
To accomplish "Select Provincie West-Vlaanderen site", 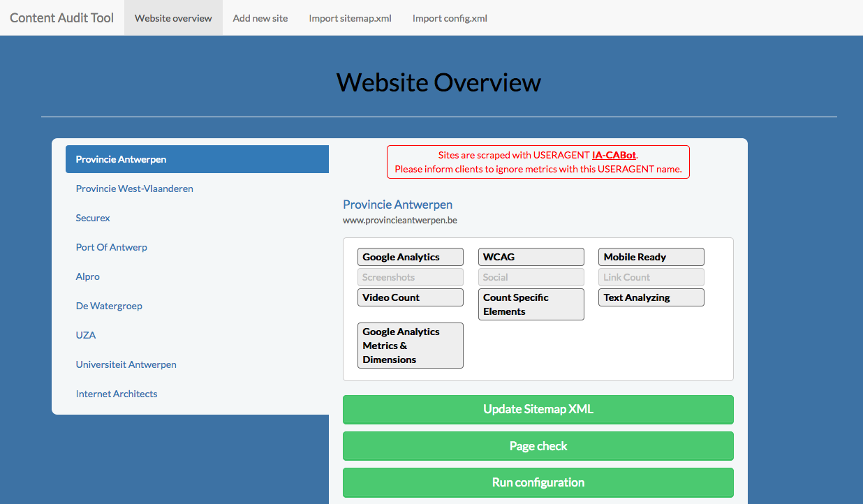I will coord(197,188).
